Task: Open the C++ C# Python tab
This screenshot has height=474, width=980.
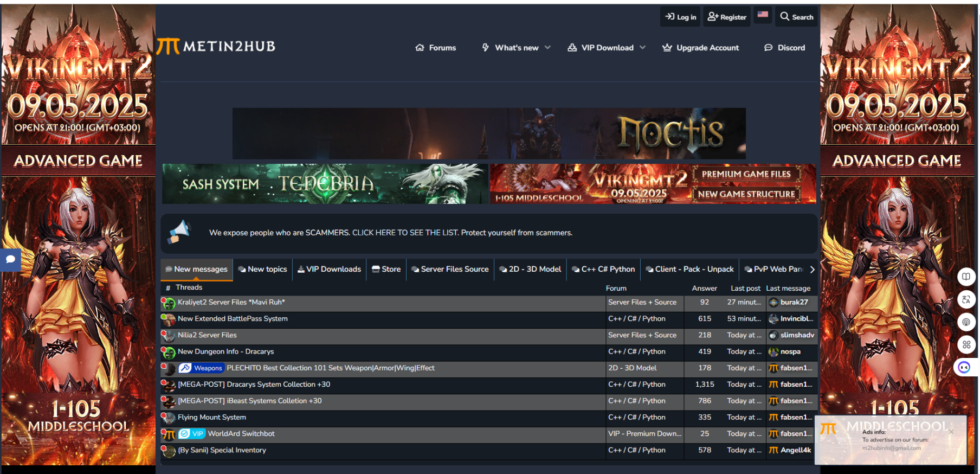Action: click(x=604, y=269)
